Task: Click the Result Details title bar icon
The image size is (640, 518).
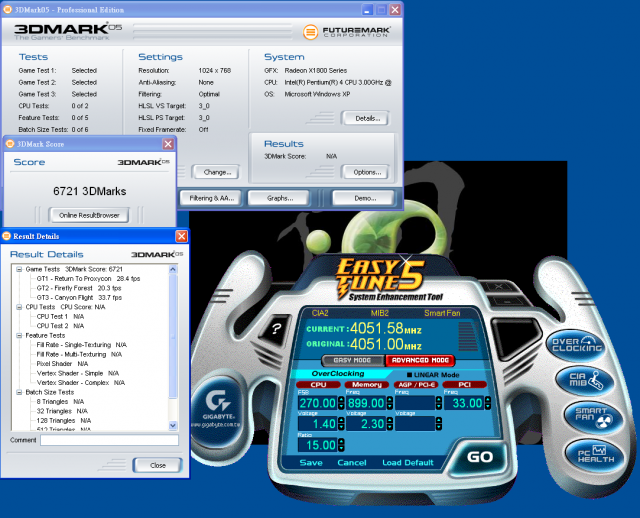Action: 7,236
